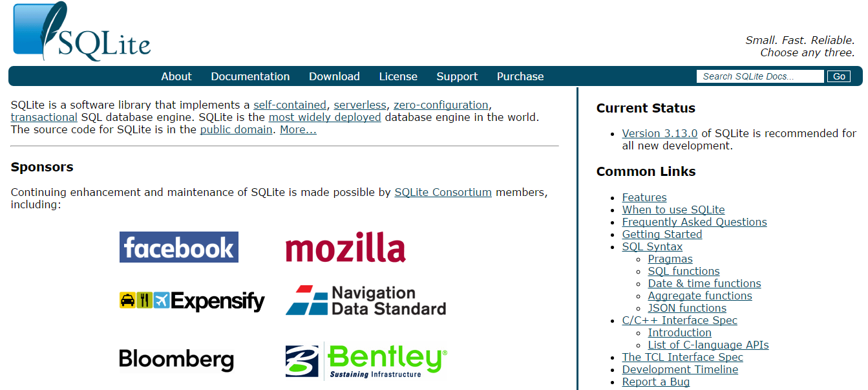
Task: Open the Report a Bug page
Action: tap(655, 382)
